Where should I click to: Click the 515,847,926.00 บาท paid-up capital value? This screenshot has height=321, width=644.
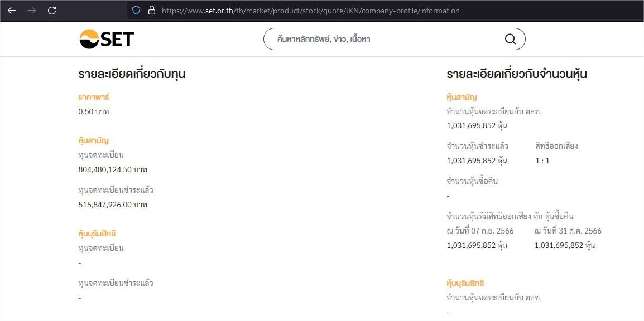(113, 205)
